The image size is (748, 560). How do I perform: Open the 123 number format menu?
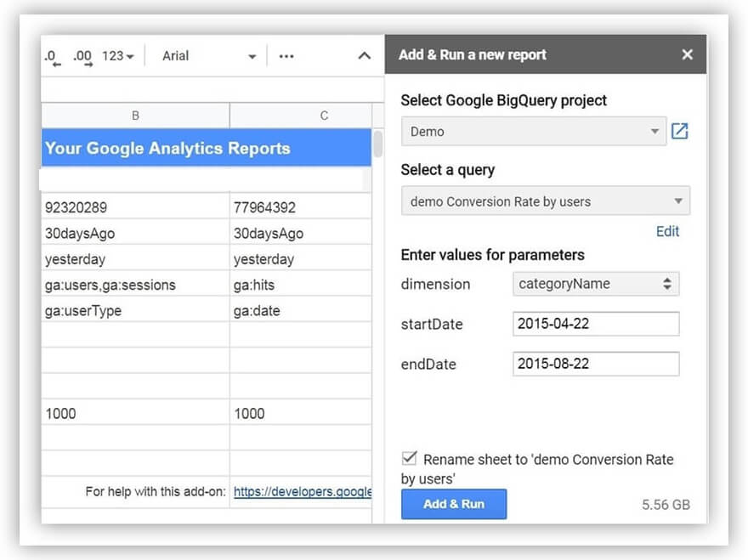(x=117, y=56)
